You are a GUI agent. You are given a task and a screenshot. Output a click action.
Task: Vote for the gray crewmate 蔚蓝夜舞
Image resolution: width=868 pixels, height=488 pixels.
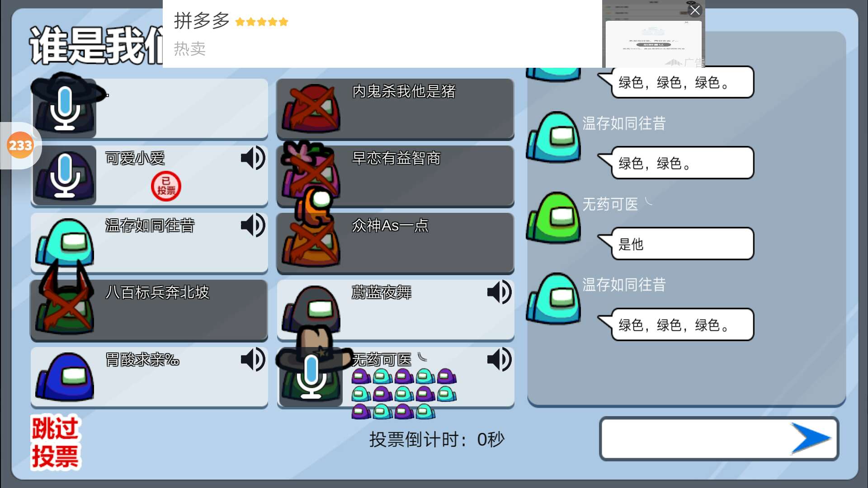point(396,310)
